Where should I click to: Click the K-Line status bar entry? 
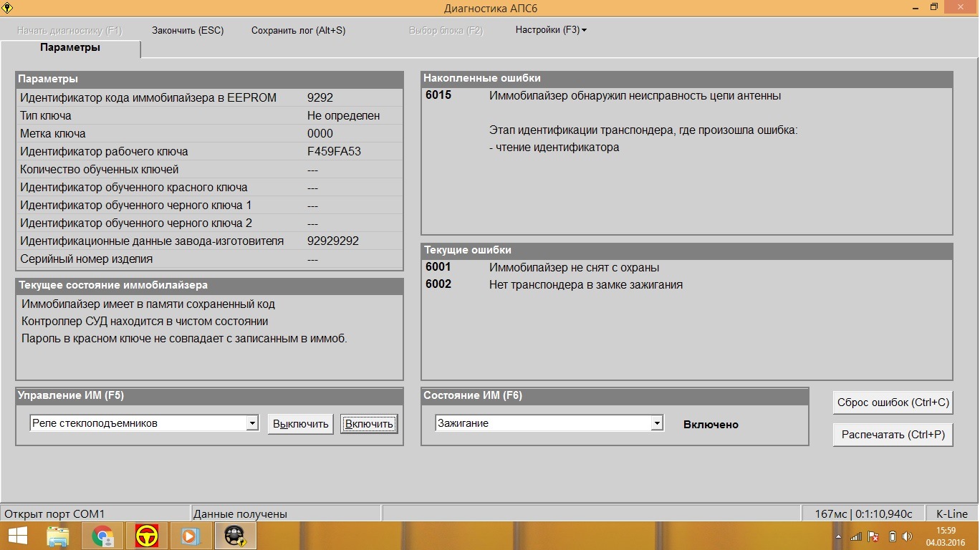click(x=951, y=513)
